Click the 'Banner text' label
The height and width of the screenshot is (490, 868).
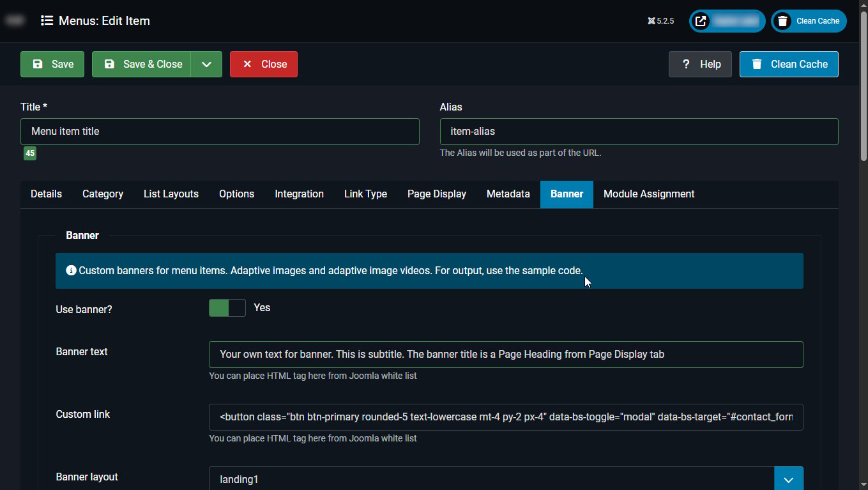82,352
